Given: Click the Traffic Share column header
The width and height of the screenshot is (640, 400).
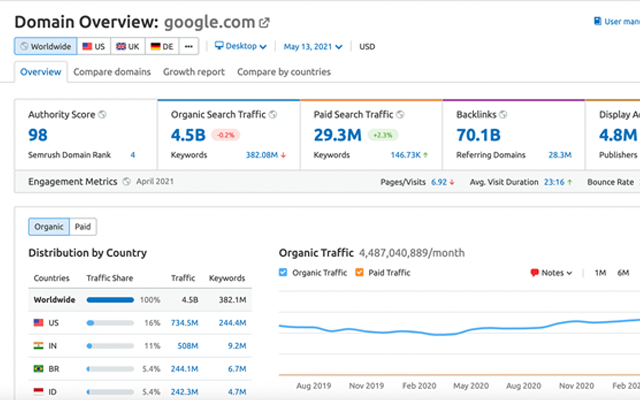Looking at the screenshot, I should coord(110,278).
